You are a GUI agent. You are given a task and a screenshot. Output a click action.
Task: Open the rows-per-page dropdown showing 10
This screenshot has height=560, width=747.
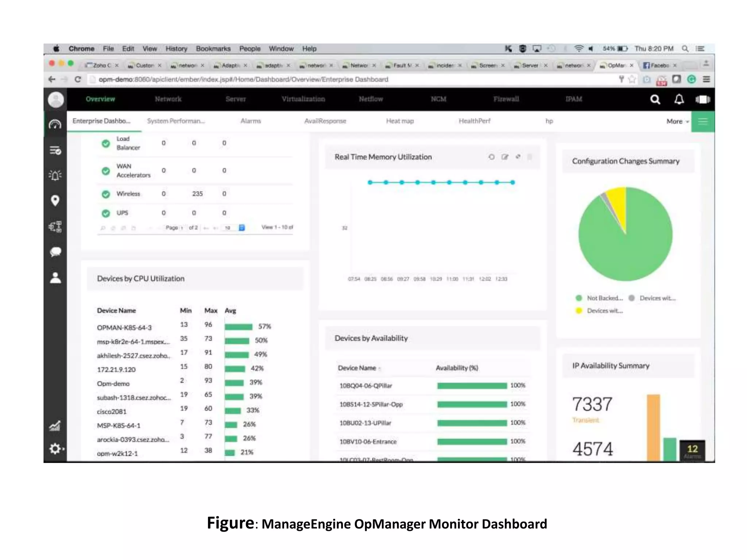[x=234, y=227]
